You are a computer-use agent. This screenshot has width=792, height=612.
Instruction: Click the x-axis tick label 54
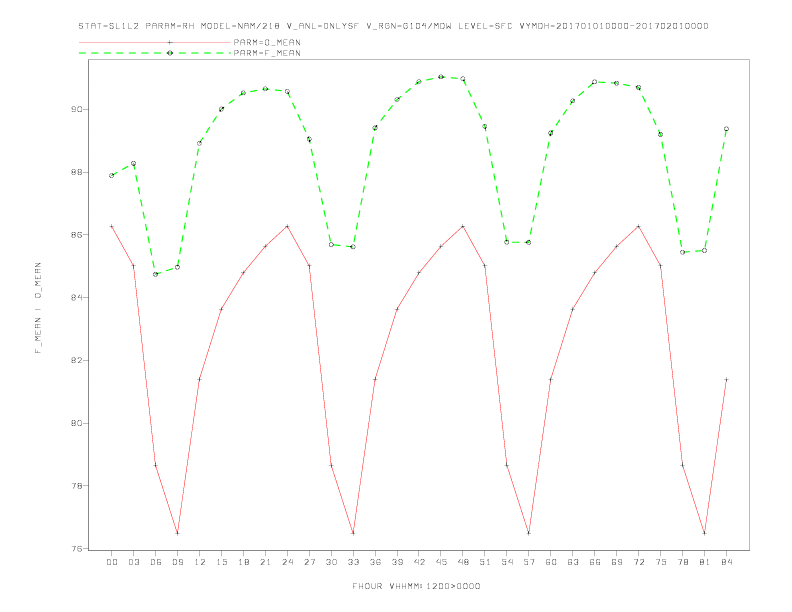[507, 562]
